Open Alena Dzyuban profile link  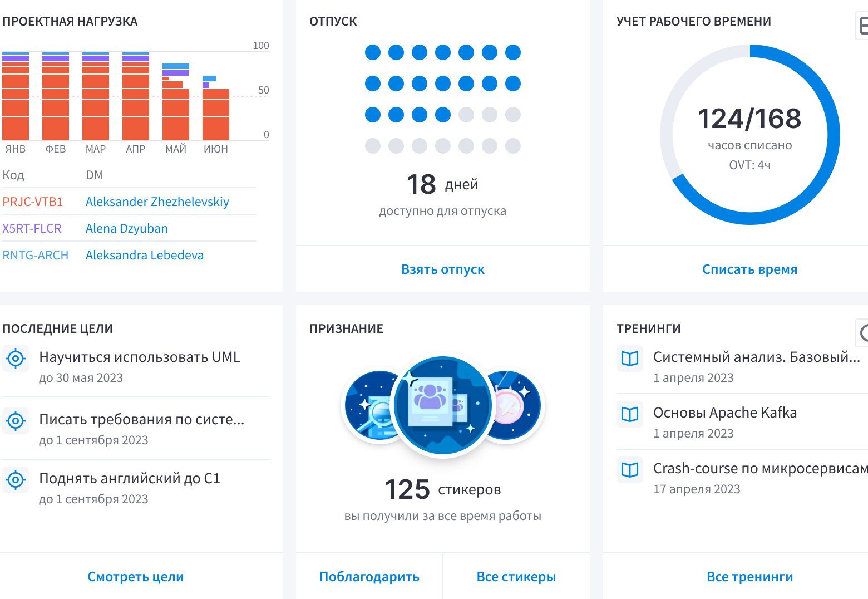click(x=126, y=228)
